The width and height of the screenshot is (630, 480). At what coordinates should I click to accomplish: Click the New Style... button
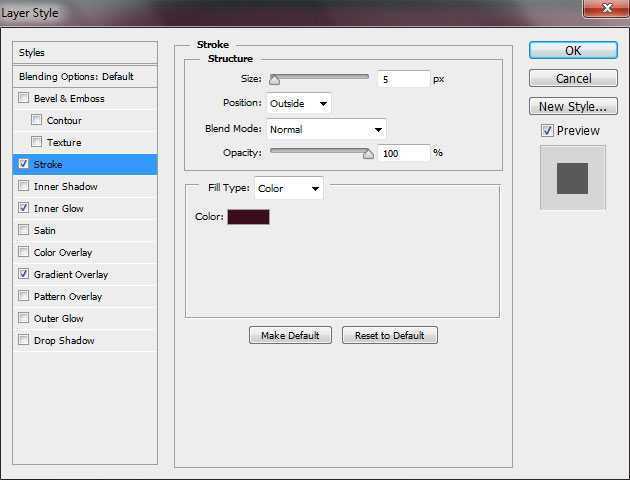pos(573,106)
